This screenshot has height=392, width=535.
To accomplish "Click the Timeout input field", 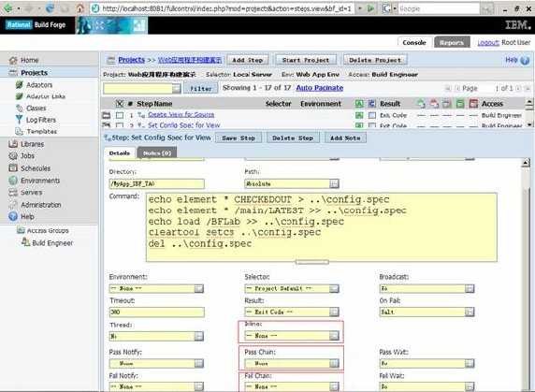I will tap(156, 312).
